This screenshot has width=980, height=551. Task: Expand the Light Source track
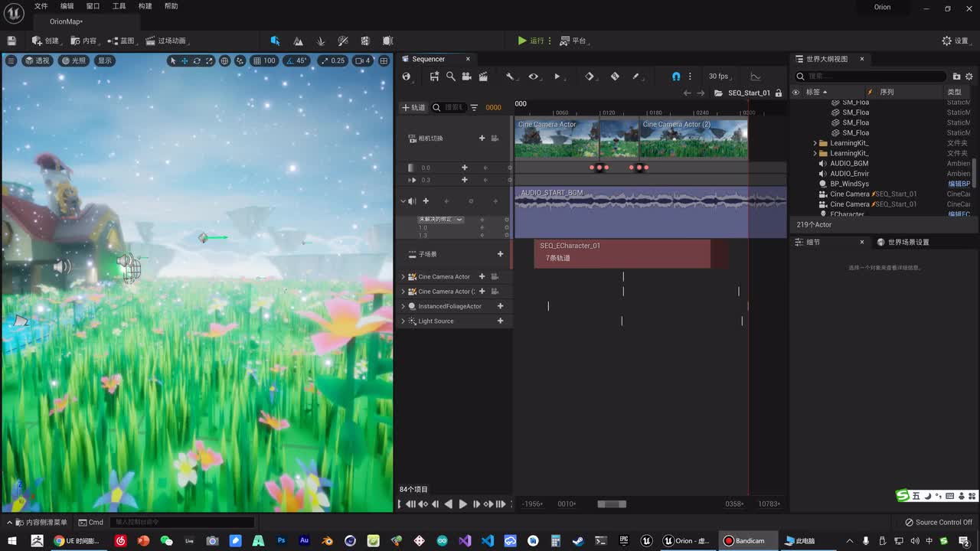pyautogui.click(x=403, y=321)
